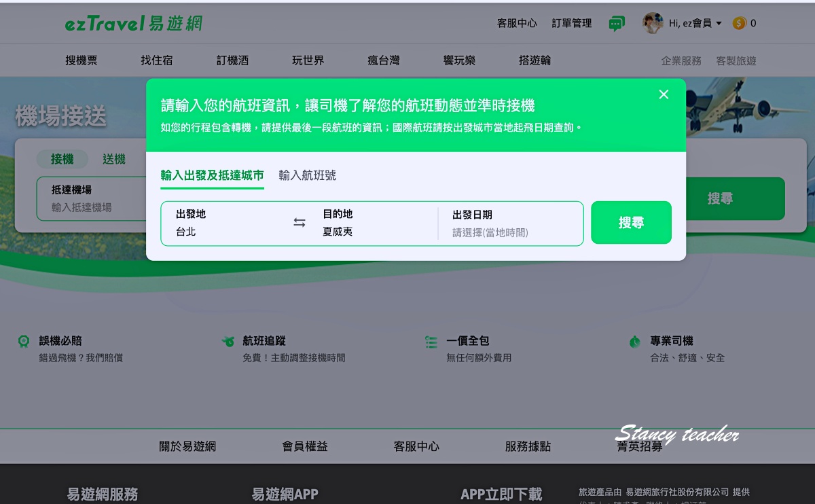This screenshot has height=504, width=815.
Task: Open footer 客服中心 link
Action: pyautogui.click(x=416, y=446)
